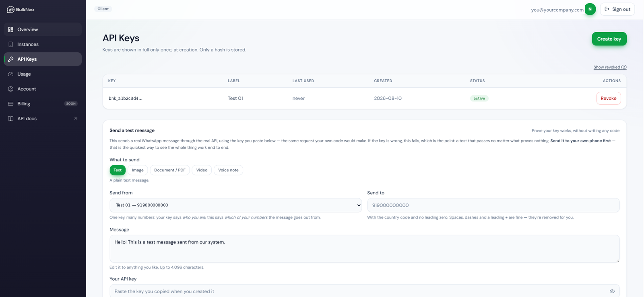Click the Send to phone number field

pos(493,205)
